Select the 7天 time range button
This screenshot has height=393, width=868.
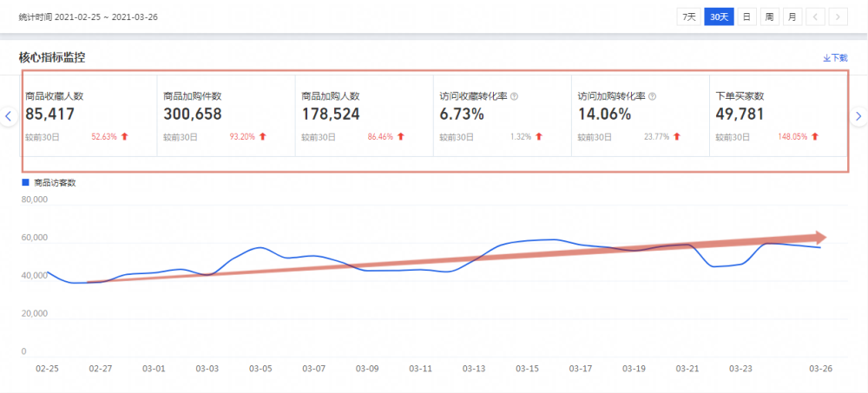point(689,16)
